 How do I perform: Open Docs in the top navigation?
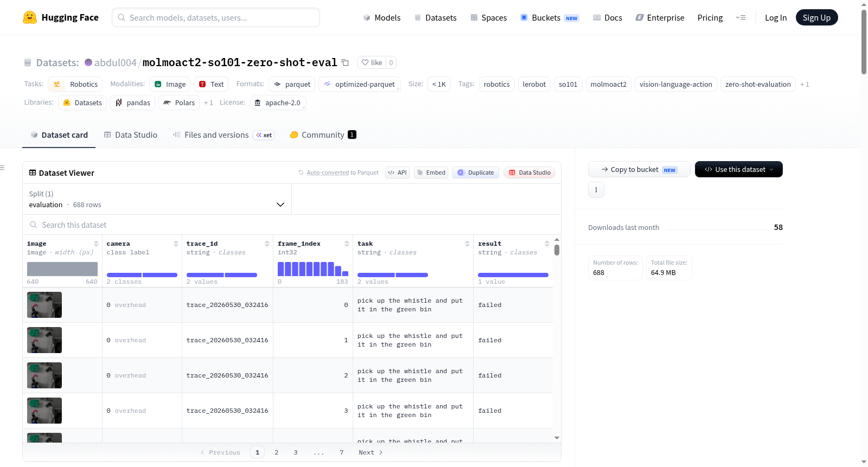point(608,17)
